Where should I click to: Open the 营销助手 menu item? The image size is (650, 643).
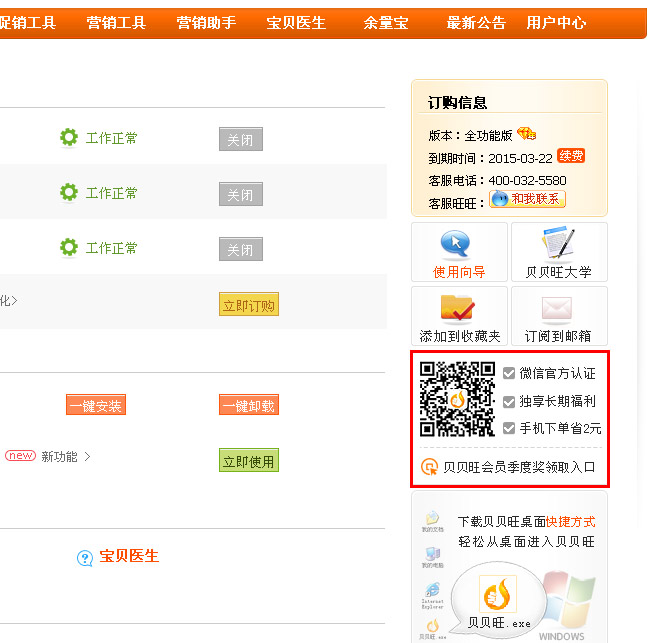click(x=206, y=23)
